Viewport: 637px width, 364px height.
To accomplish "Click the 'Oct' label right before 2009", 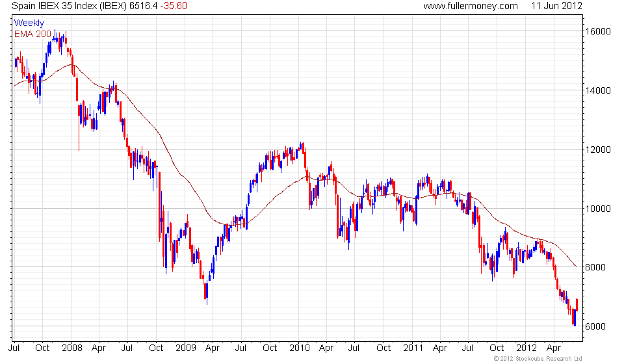I will point(156,348).
